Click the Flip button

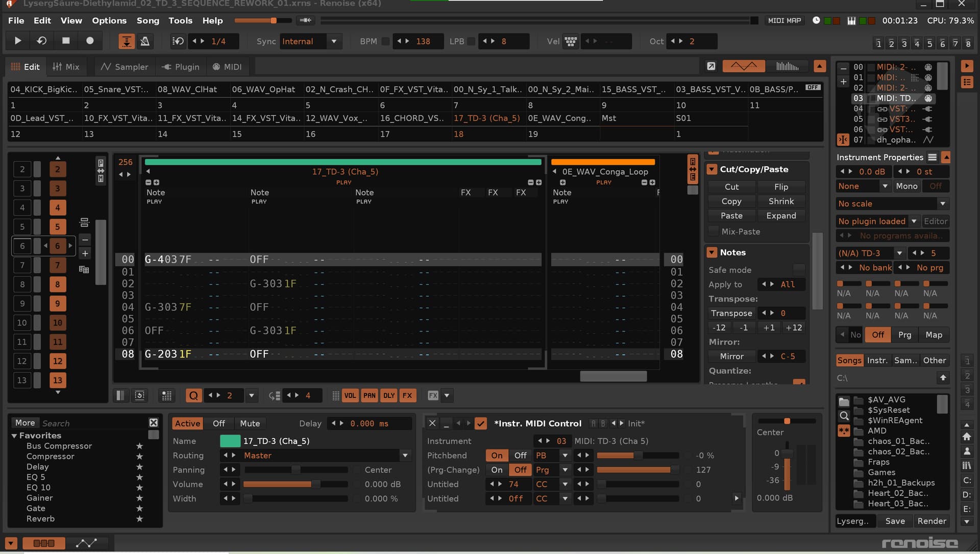781,187
